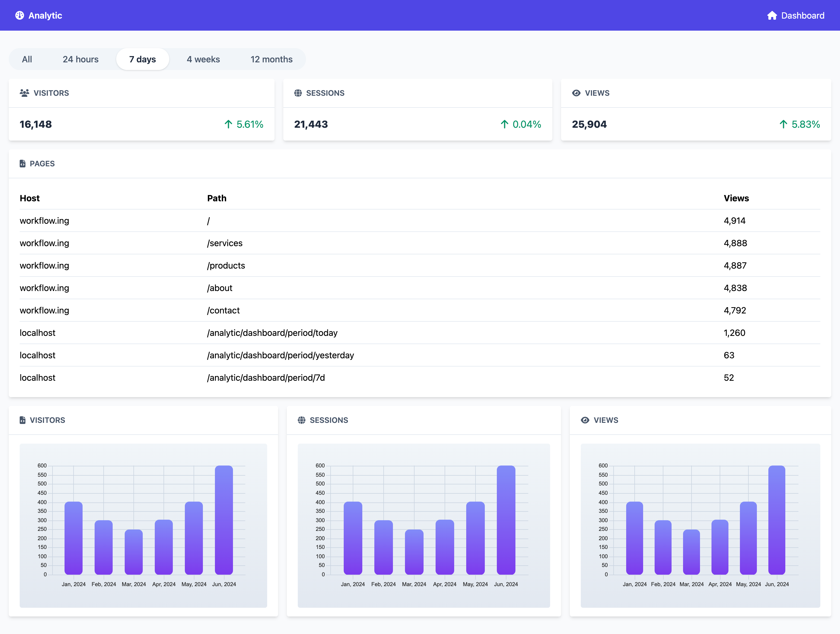Click the root path "/" cell

click(208, 221)
